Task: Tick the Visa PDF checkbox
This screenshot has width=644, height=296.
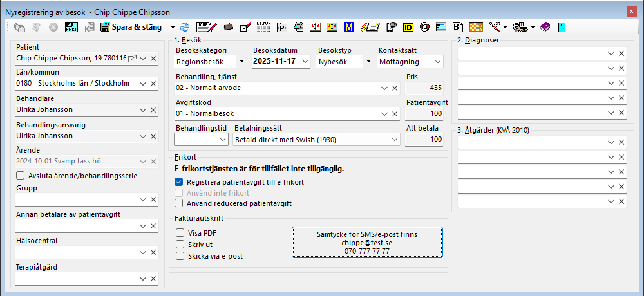Action: pos(181,233)
